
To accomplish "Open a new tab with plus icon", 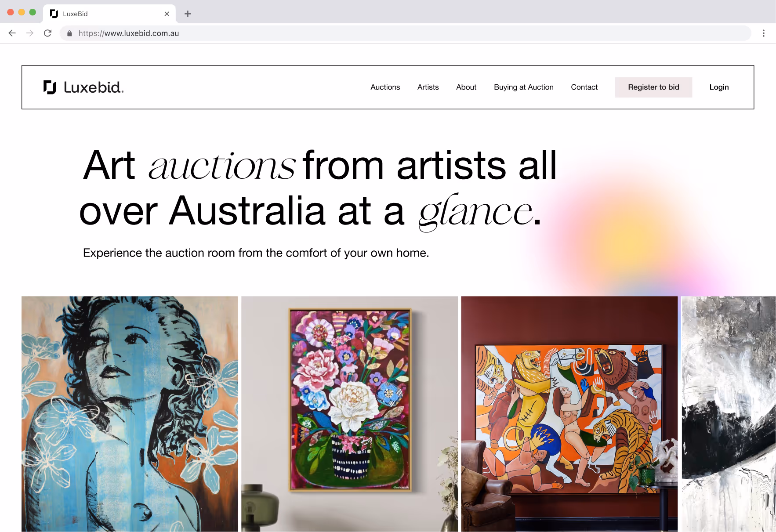I will coord(188,14).
